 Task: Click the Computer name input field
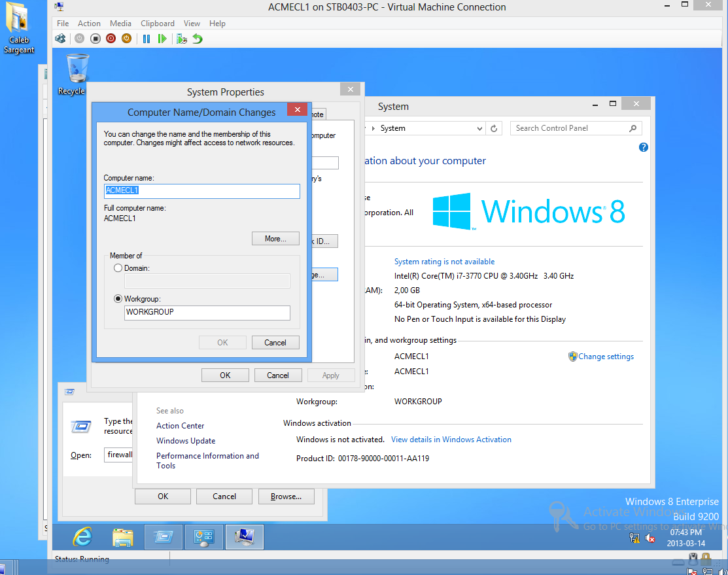(202, 191)
